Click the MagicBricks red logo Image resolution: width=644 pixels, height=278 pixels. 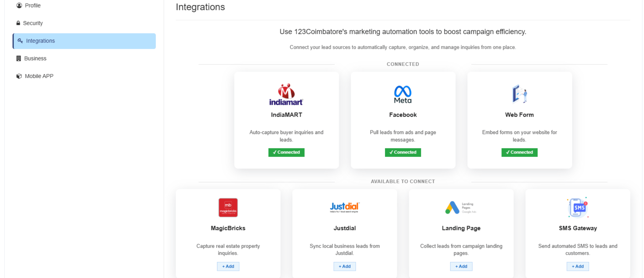[228, 207]
